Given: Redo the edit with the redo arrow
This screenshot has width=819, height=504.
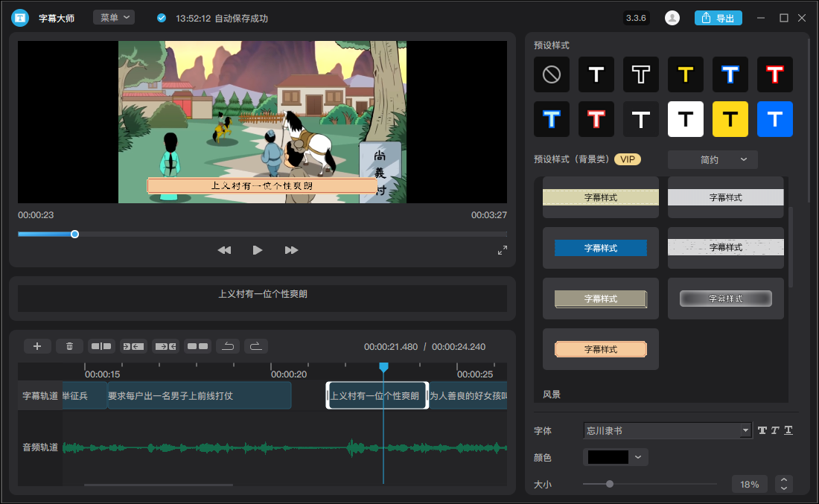Looking at the screenshot, I should (x=255, y=346).
